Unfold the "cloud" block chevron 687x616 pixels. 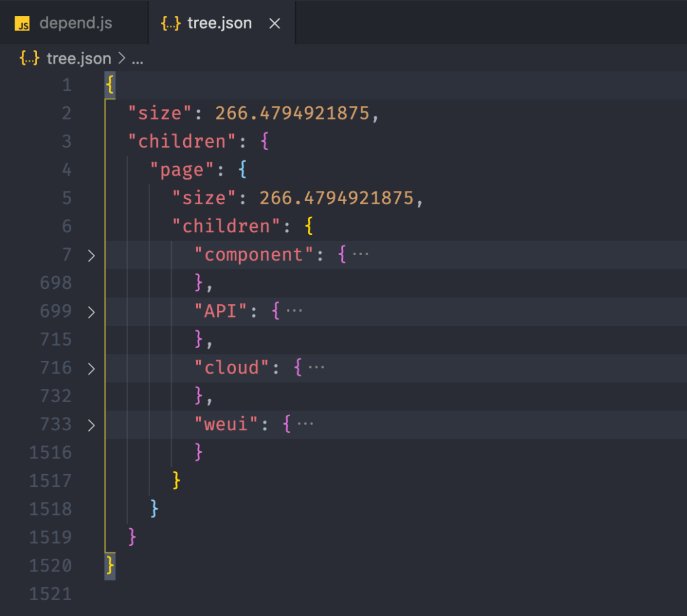click(x=92, y=368)
